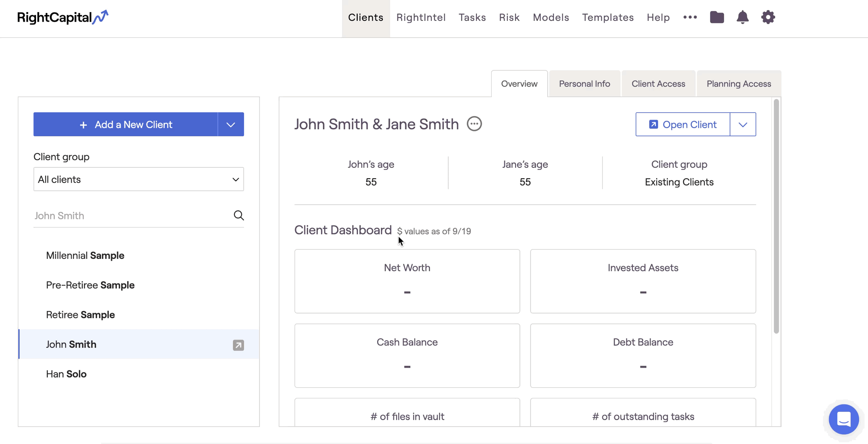This screenshot has width=868, height=444.
Task: Open notifications bell icon
Action: (x=742, y=17)
